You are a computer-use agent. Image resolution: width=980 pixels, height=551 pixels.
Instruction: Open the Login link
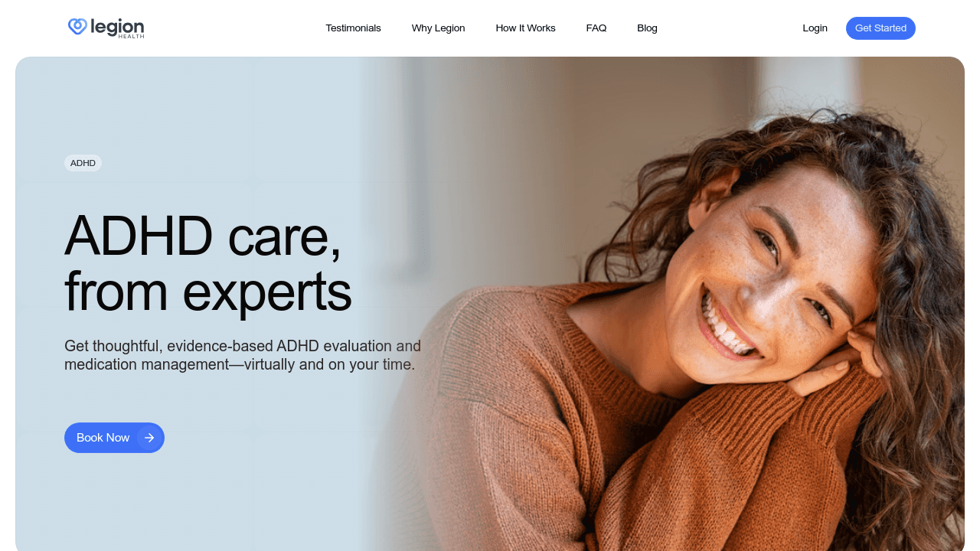click(x=815, y=28)
